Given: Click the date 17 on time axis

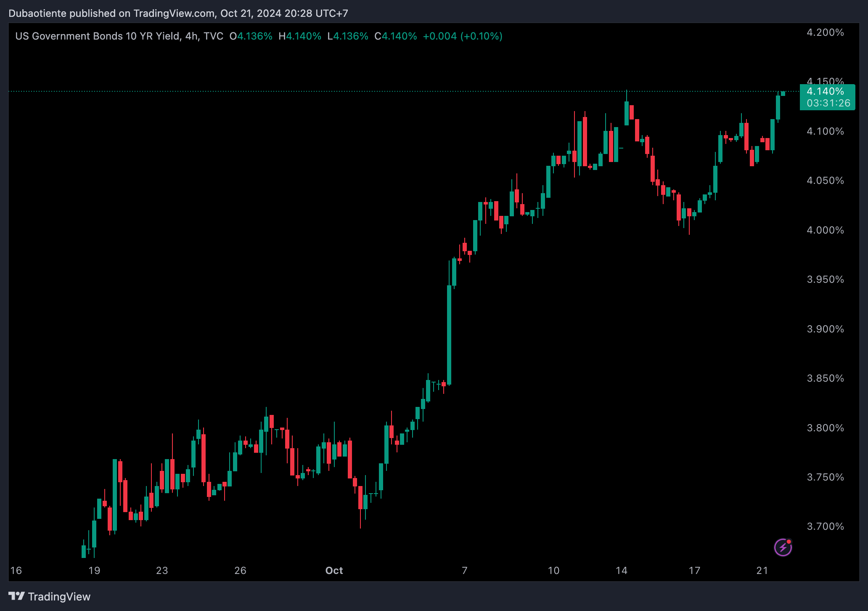Looking at the screenshot, I should tap(694, 571).
